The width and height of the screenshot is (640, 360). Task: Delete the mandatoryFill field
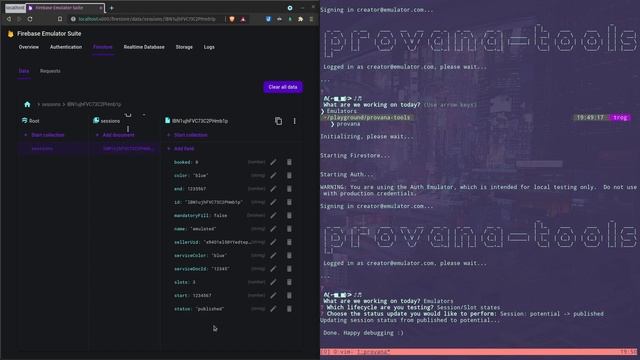[289, 216]
